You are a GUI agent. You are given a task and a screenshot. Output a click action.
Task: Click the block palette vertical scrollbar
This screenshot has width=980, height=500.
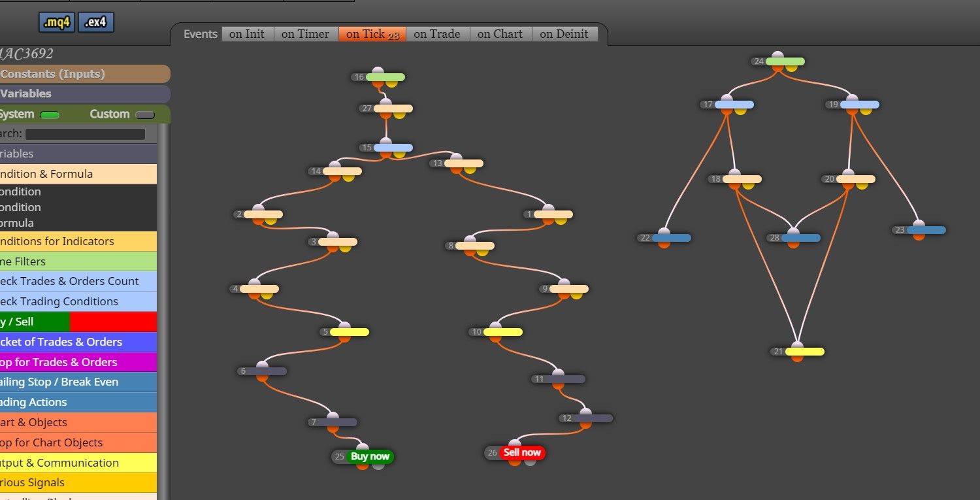[164, 312]
